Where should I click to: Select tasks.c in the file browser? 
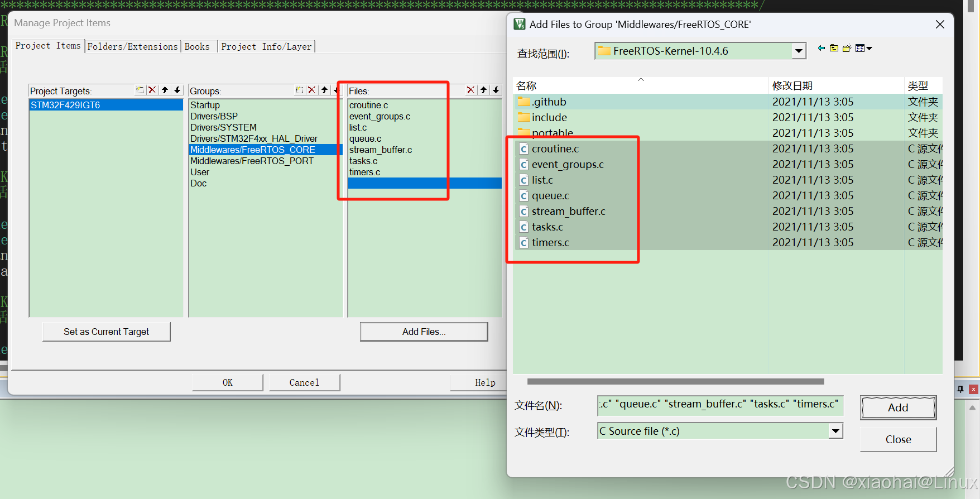click(x=547, y=227)
